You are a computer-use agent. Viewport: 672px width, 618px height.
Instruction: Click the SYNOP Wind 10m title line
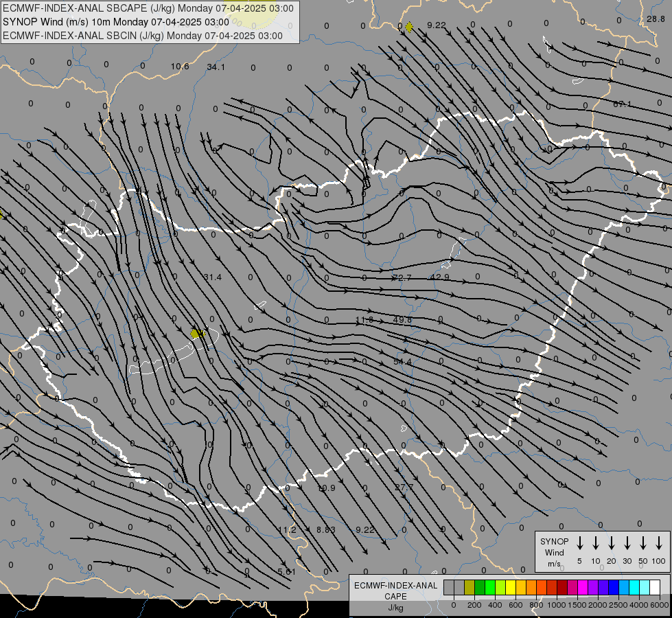116,22
